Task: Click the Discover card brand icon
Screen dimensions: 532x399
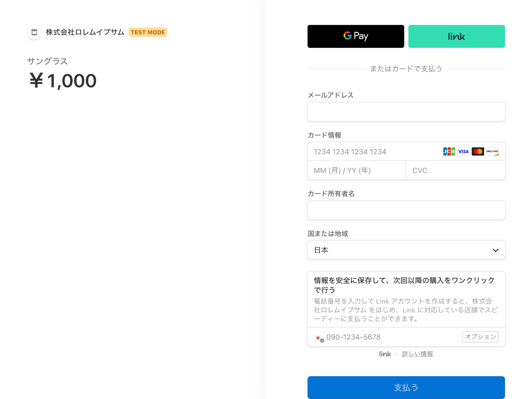Action: tap(492, 152)
